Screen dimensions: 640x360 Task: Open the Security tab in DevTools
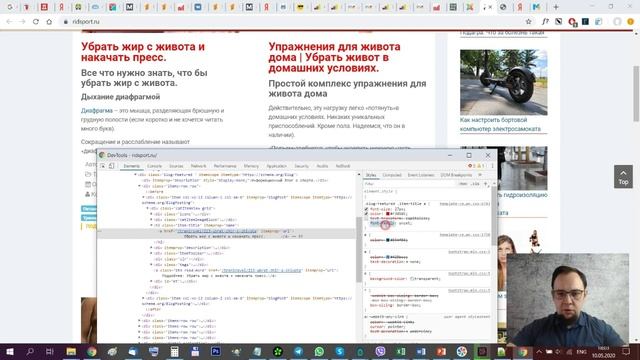(301, 166)
